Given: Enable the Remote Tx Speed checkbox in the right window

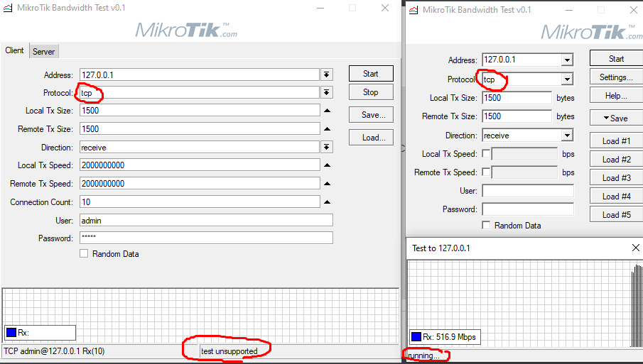Looking at the screenshot, I should (x=487, y=172).
